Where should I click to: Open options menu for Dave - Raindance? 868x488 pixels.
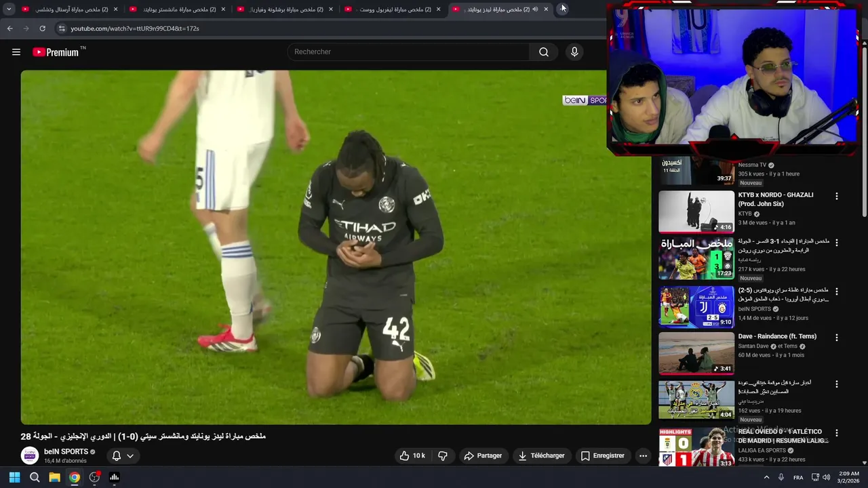coord(836,338)
